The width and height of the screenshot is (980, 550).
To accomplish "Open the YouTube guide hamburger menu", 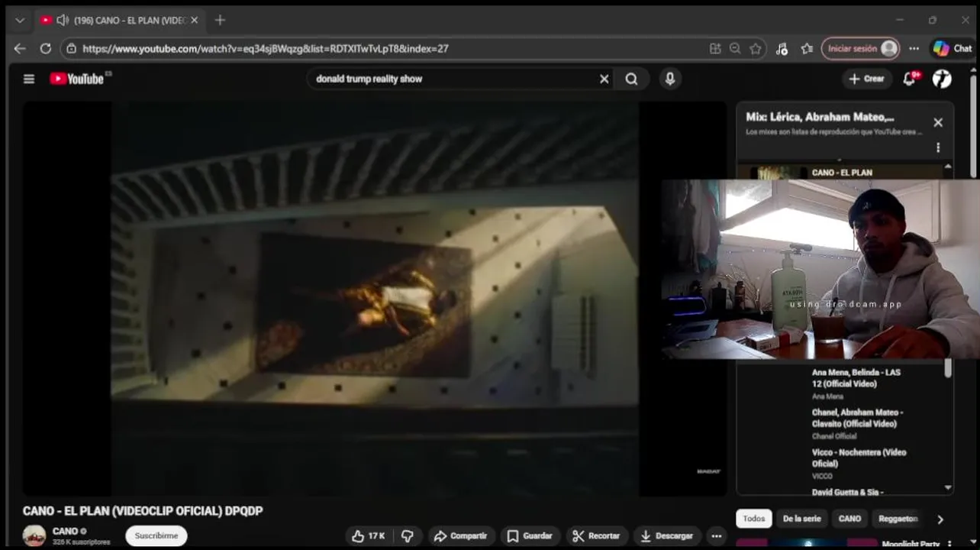I will pos(29,79).
